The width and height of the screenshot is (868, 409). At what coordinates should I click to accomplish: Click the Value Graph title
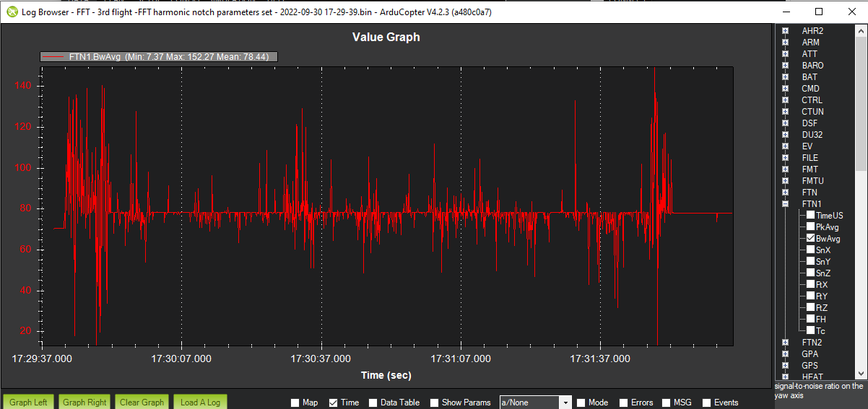(386, 37)
